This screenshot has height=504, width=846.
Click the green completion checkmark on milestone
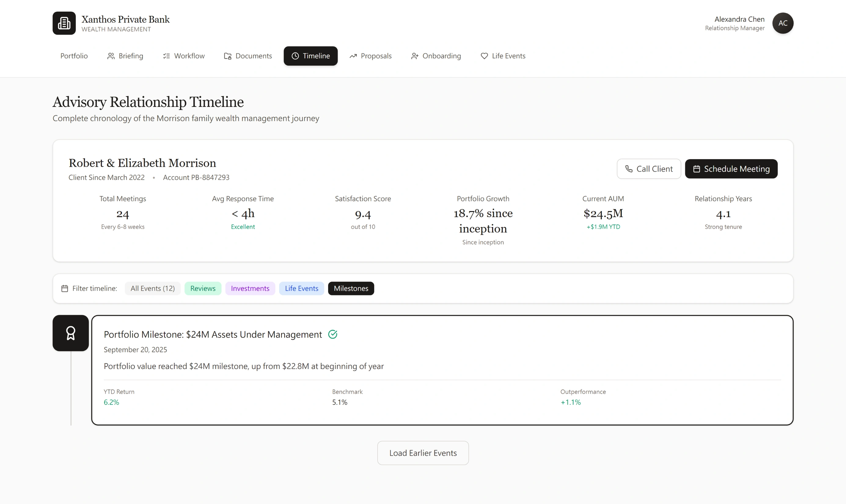pyautogui.click(x=333, y=334)
